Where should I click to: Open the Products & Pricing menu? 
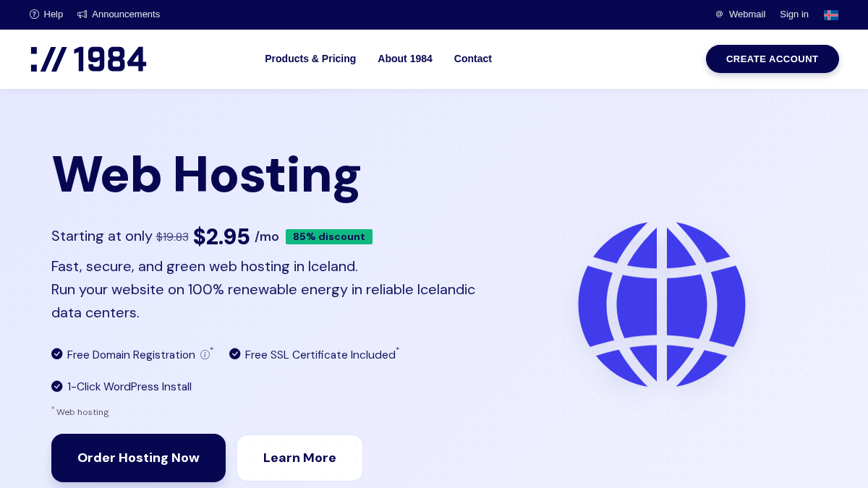click(310, 59)
